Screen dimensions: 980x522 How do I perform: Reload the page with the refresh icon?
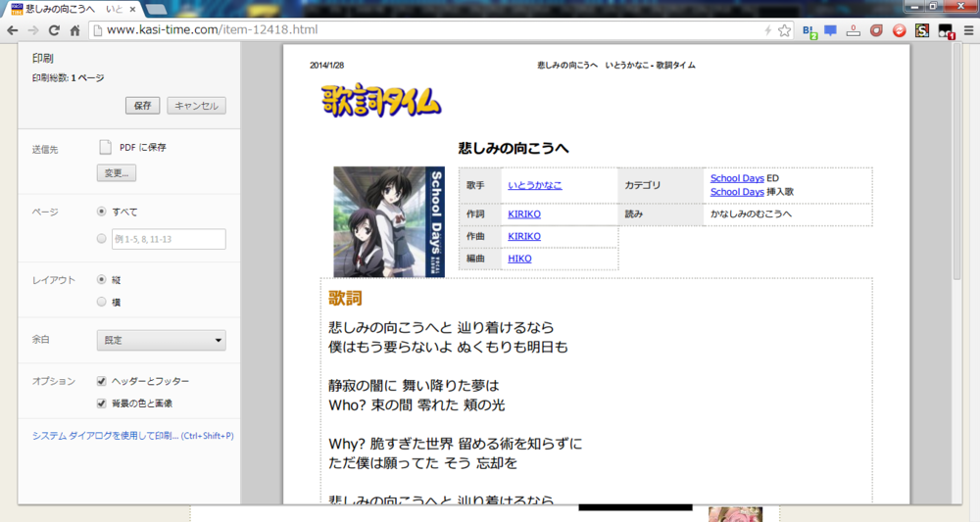pyautogui.click(x=54, y=30)
